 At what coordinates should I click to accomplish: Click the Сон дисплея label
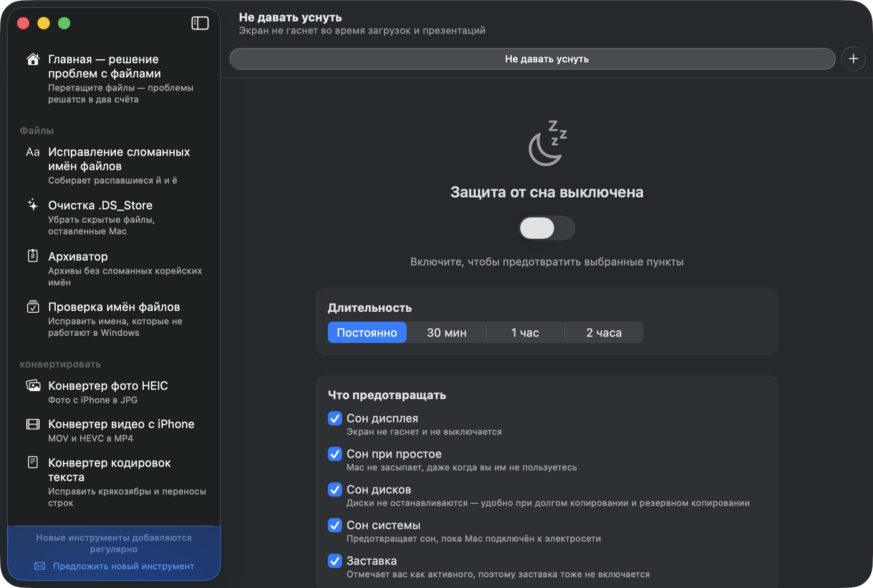[382, 418]
